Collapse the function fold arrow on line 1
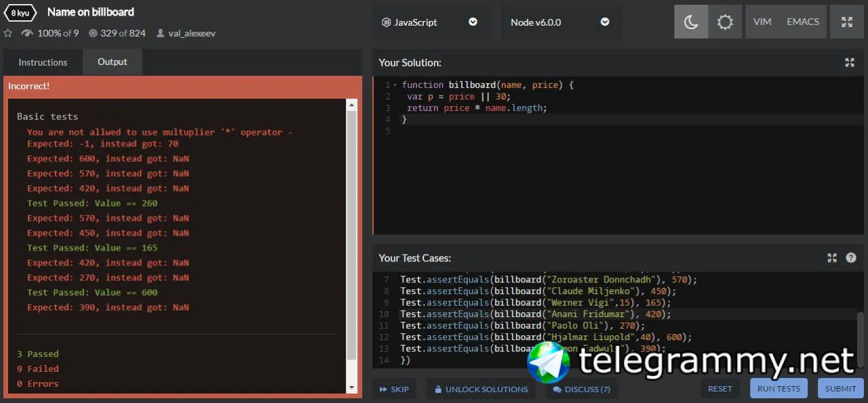The height and width of the screenshot is (403, 868). point(395,85)
